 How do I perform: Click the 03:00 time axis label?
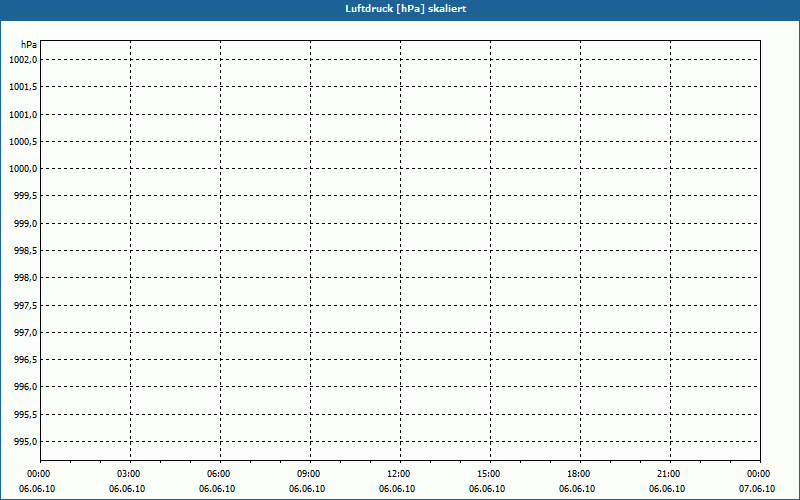pos(129,474)
